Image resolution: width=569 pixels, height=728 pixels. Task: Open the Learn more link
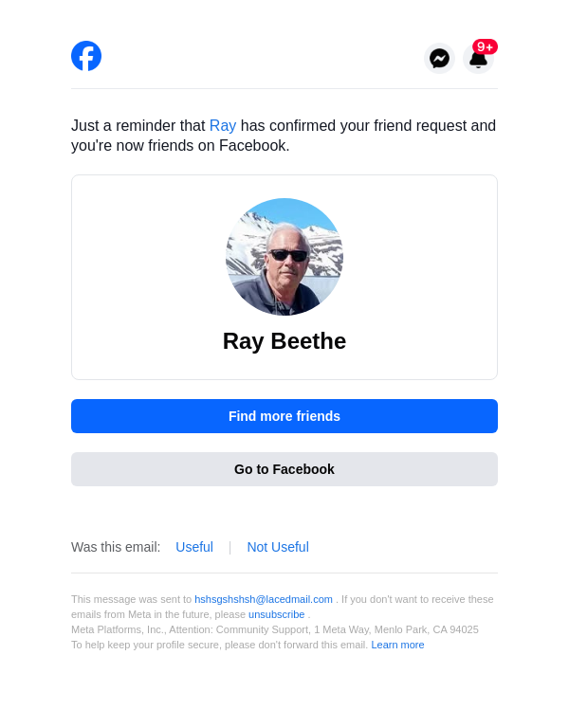[x=397, y=645]
